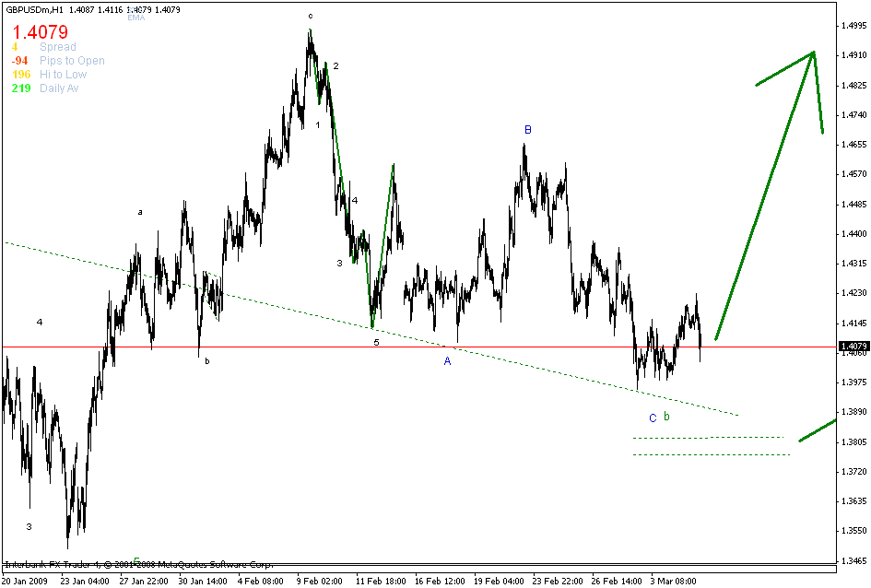
Task: Select the 1.4079 price tag on right axis
Action: click(x=853, y=344)
